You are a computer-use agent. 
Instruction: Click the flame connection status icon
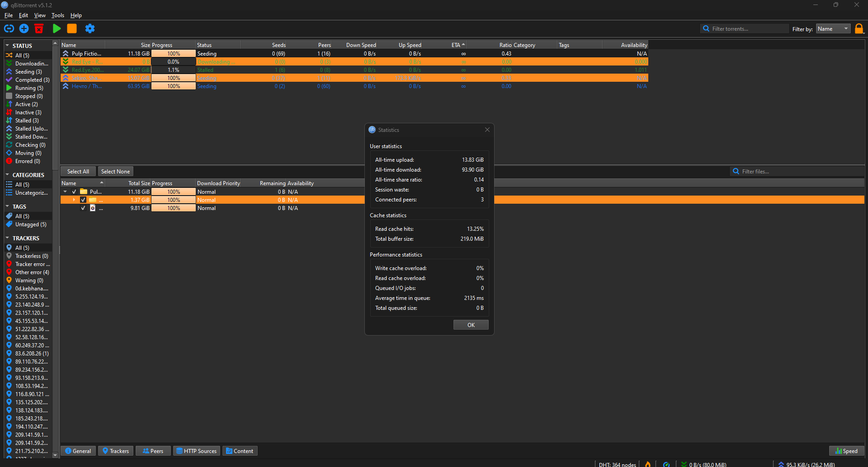click(x=648, y=464)
